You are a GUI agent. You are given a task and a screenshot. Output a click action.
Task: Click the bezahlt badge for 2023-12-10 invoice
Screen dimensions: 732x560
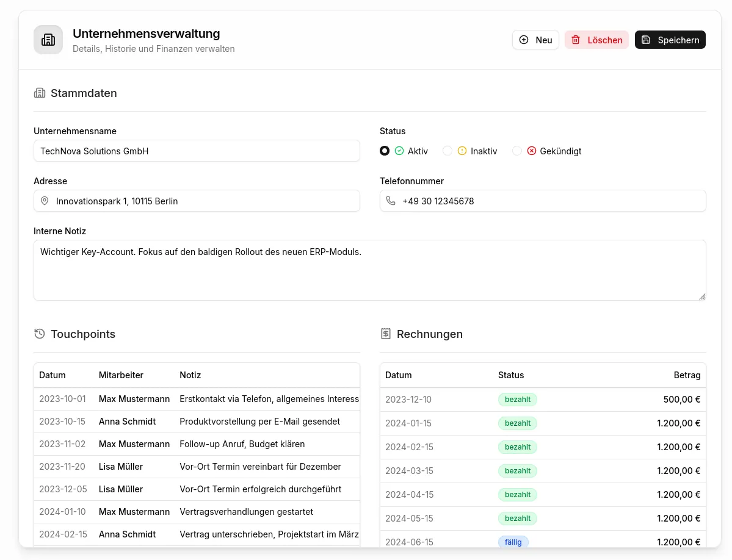pyautogui.click(x=517, y=399)
